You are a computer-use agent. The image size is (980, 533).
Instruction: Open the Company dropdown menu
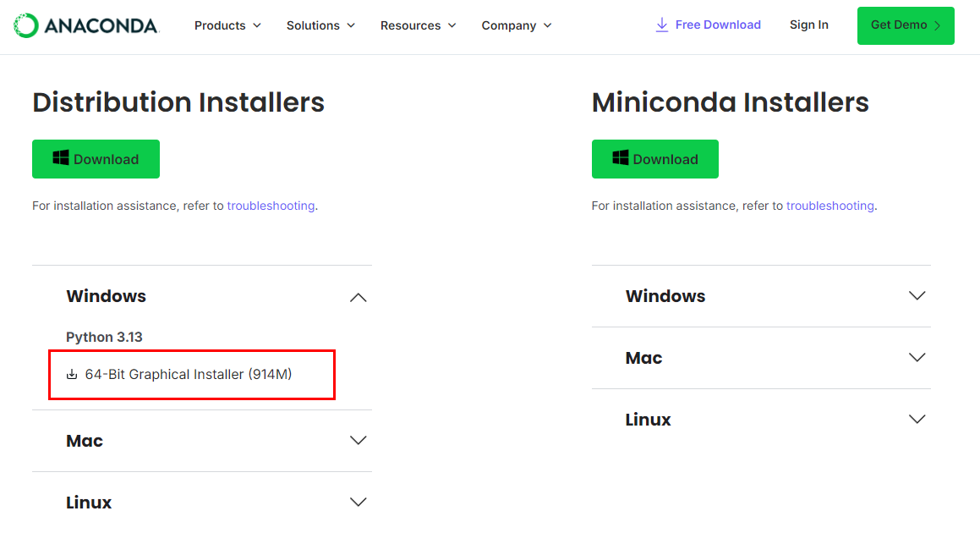click(x=516, y=25)
